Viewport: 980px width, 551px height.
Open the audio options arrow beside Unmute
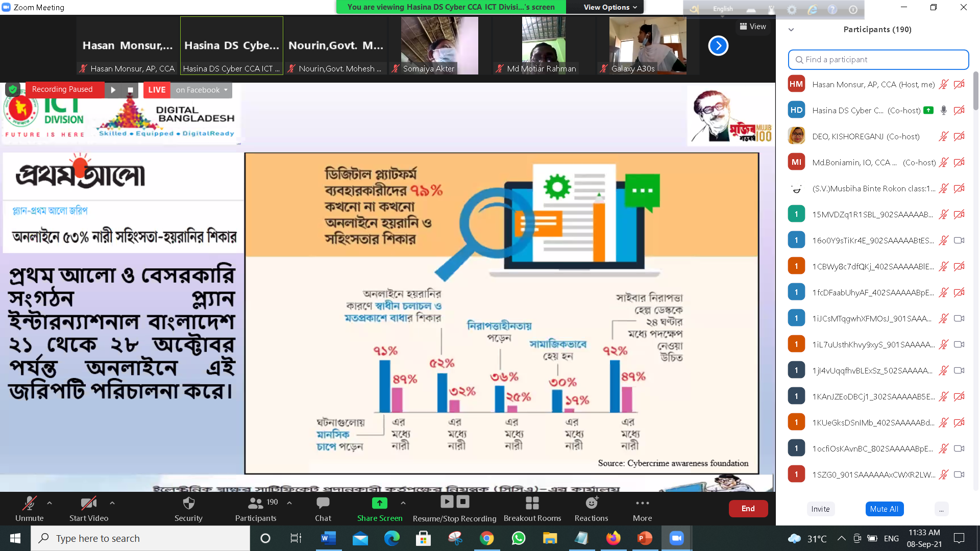coord(50,503)
